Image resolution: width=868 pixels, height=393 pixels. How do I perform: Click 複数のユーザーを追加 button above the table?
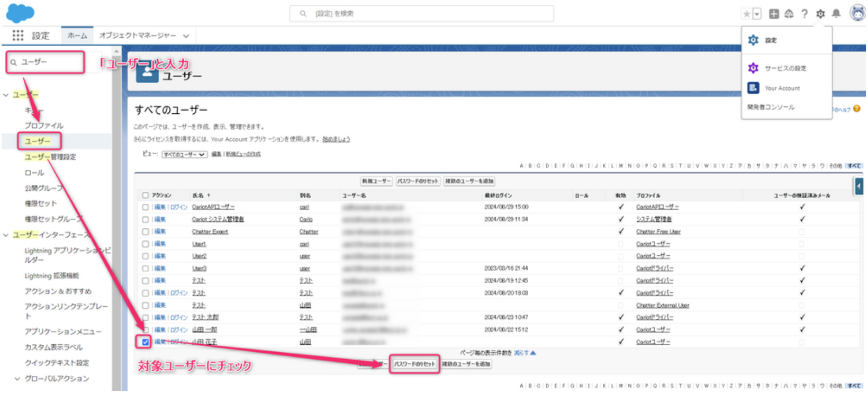469,181
